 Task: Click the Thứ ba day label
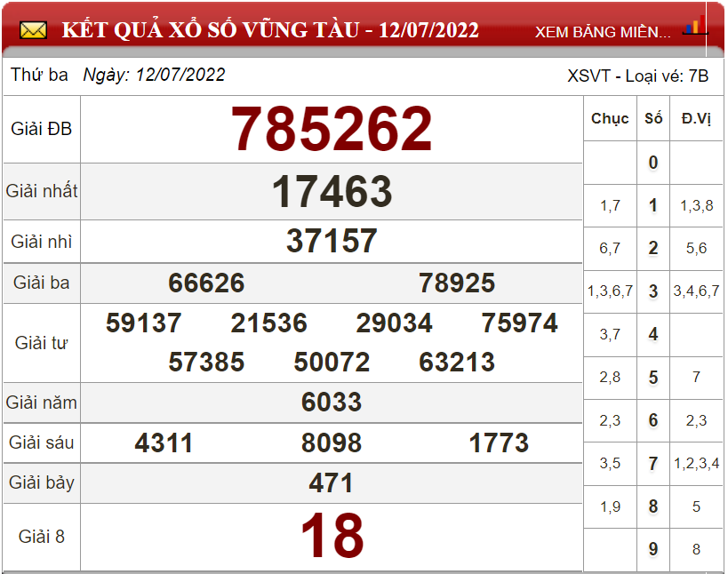[x=39, y=75]
